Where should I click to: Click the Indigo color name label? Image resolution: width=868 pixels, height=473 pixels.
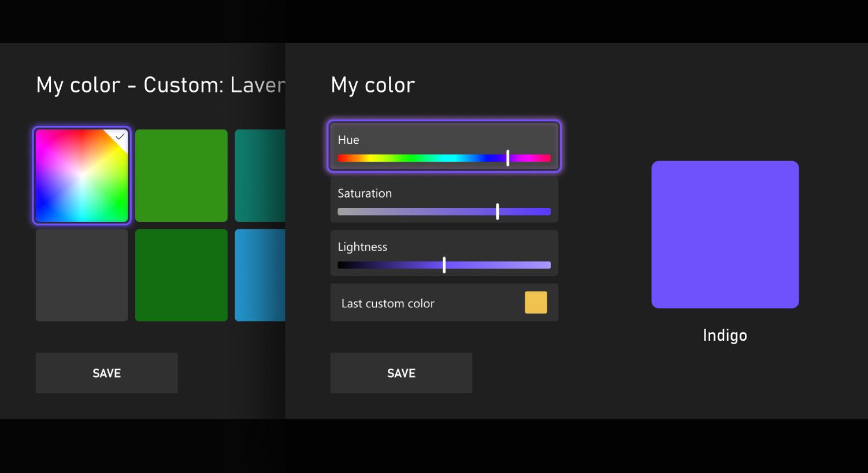coord(725,336)
